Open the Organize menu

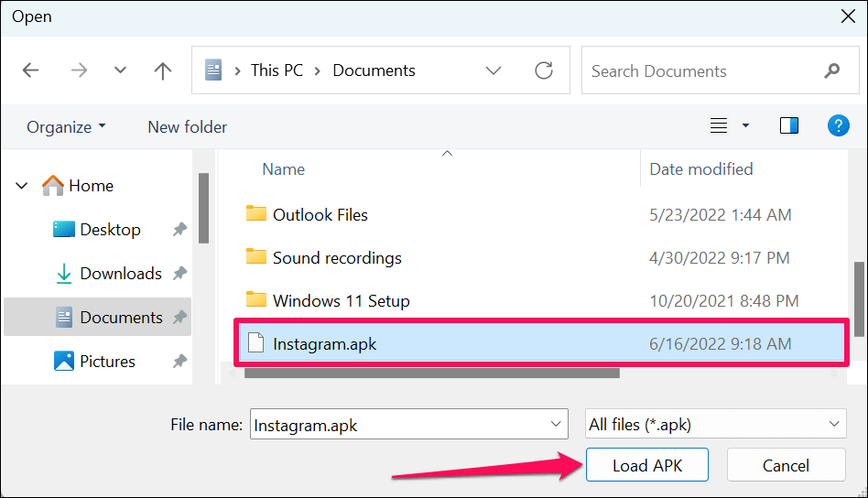pyautogui.click(x=66, y=127)
